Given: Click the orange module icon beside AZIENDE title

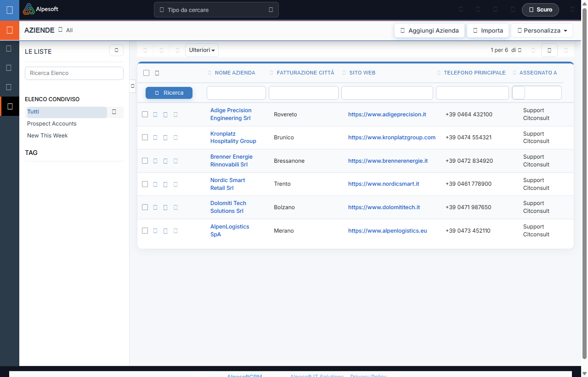Looking at the screenshot, I should (x=9, y=30).
